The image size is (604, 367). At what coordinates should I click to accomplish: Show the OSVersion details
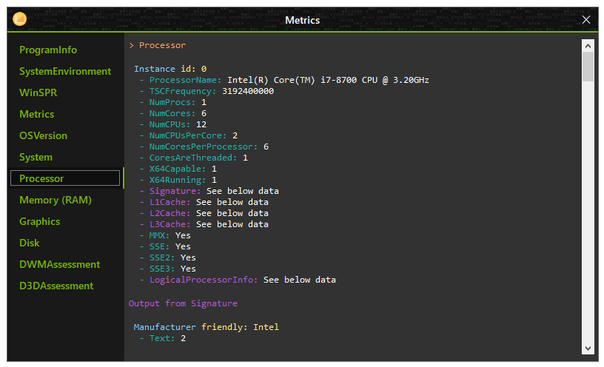click(43, 136)
